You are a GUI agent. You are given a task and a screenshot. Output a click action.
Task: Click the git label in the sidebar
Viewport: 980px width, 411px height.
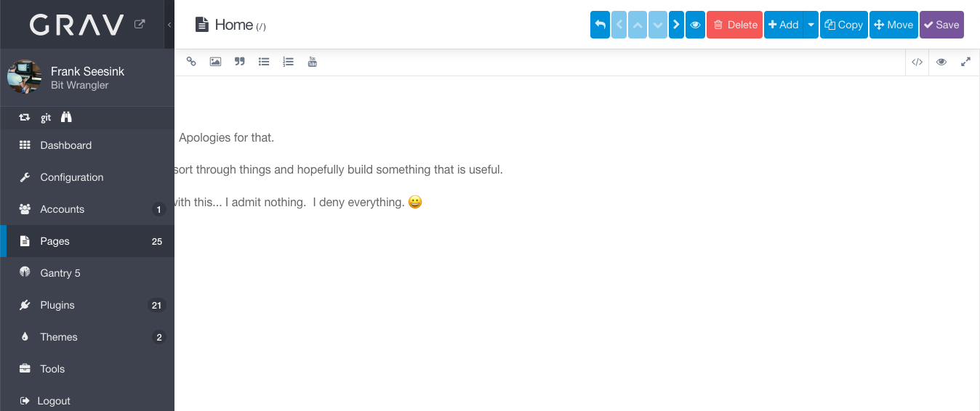46,118
